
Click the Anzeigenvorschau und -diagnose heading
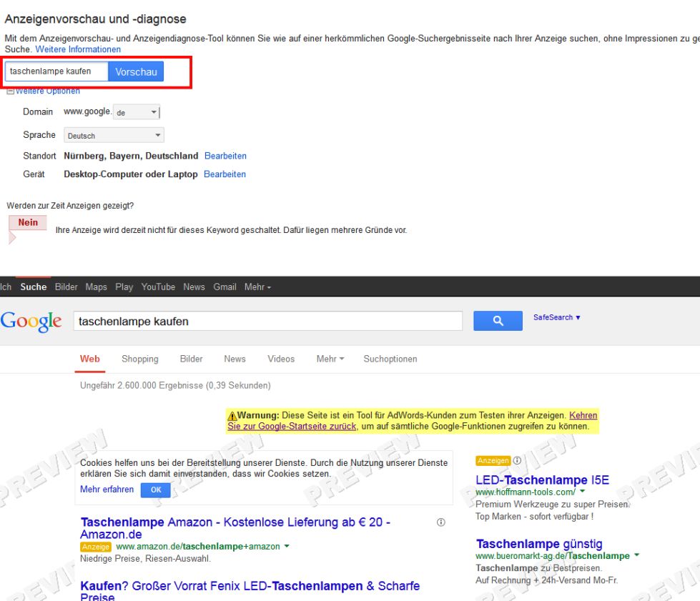tap(96, 19)
